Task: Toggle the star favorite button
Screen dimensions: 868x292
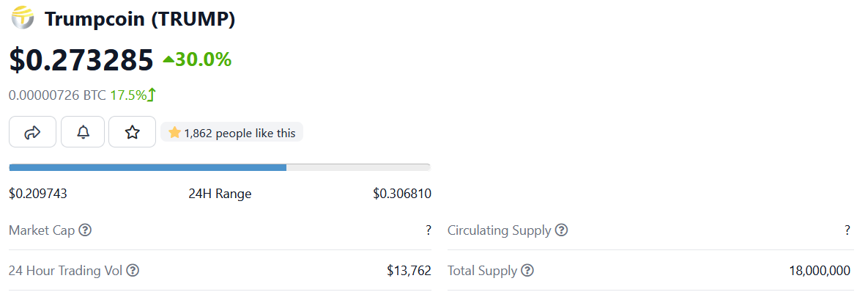Action: 132,132
